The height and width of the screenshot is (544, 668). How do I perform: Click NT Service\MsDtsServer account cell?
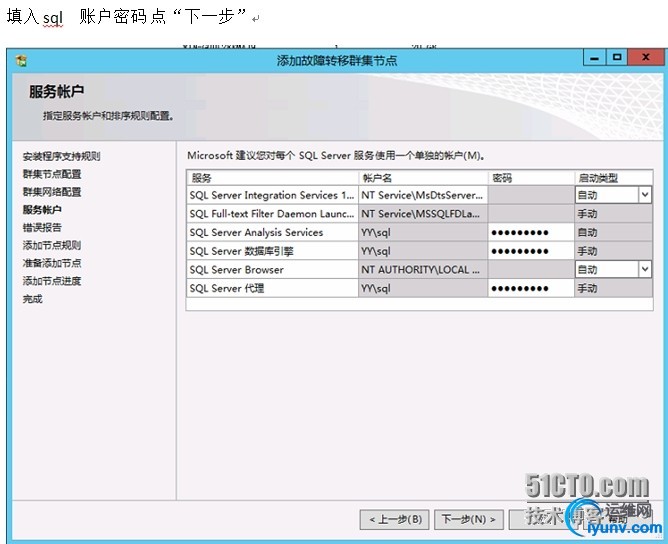pos(423,195)
